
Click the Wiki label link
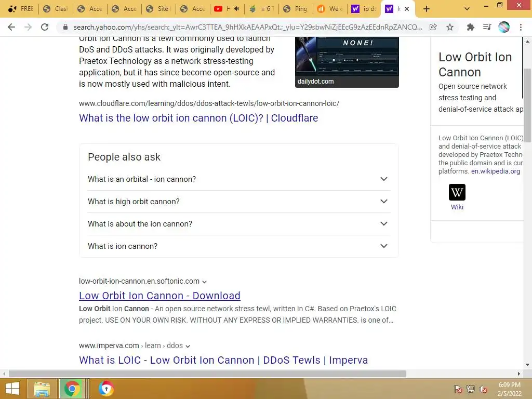tap(457, 207)
